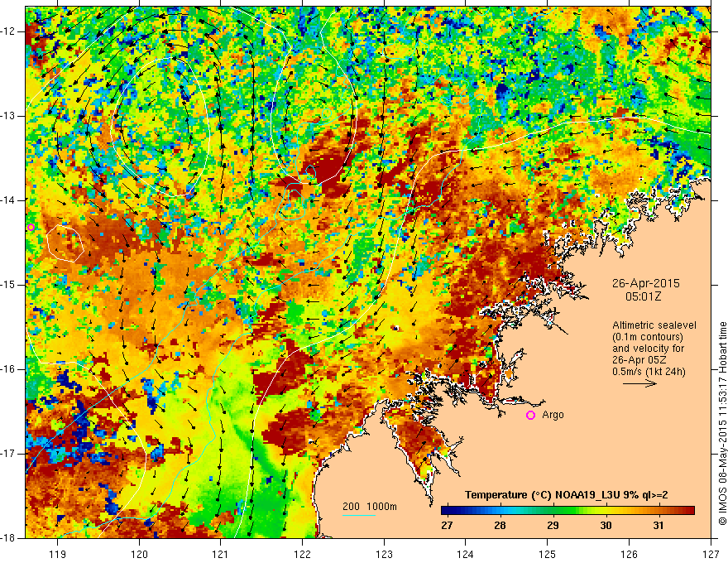Click the color bar label "29"
728x563 pixels.
point(553,526)
